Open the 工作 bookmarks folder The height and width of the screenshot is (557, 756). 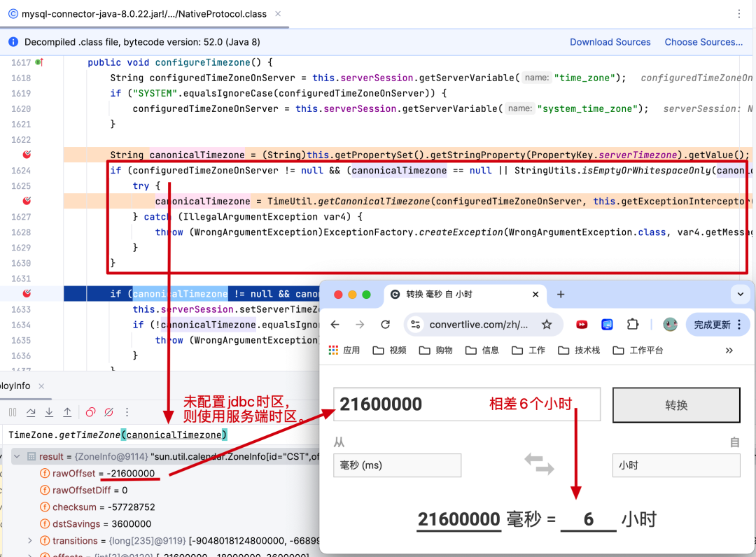coord(528,351)
